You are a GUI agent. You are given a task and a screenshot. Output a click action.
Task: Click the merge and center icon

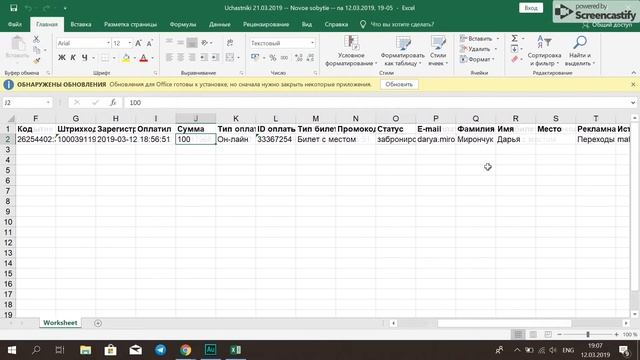tap(230, 58)
